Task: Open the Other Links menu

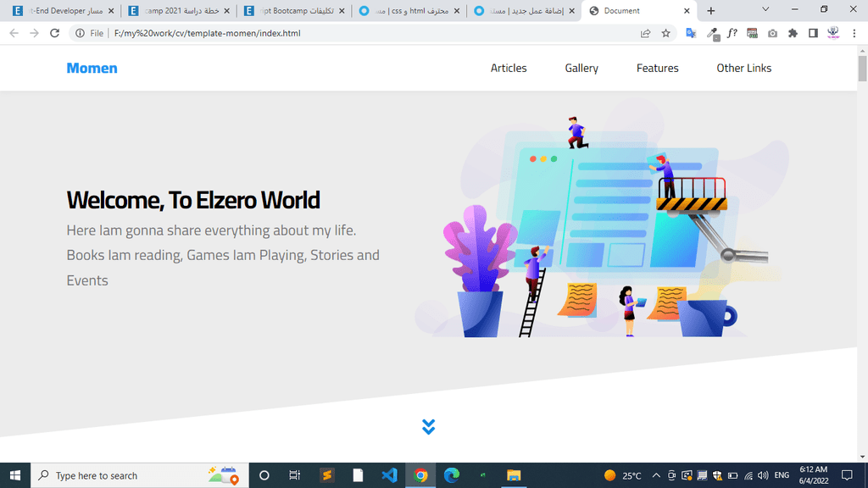Action: [743, 68]
